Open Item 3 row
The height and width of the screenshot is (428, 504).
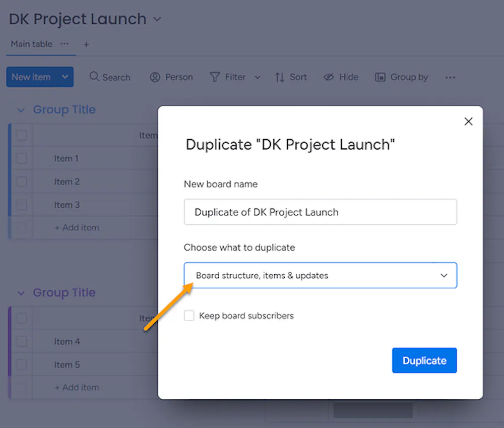67,205
